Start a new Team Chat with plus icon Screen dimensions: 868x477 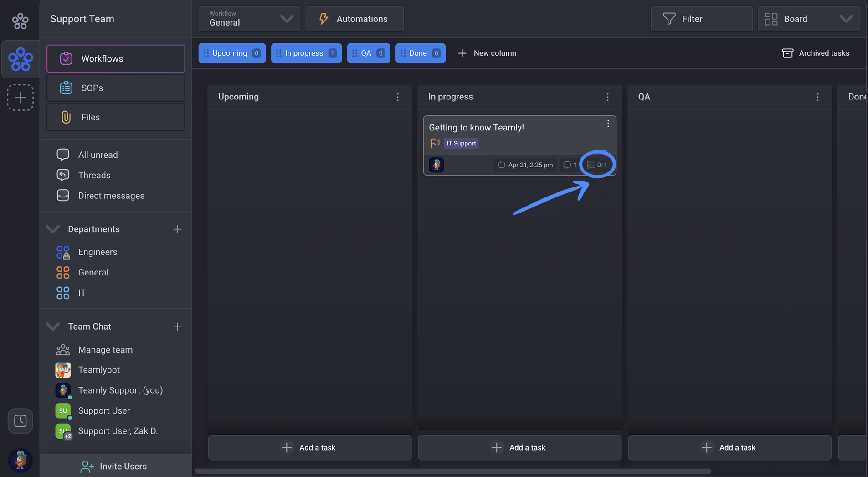177,327
